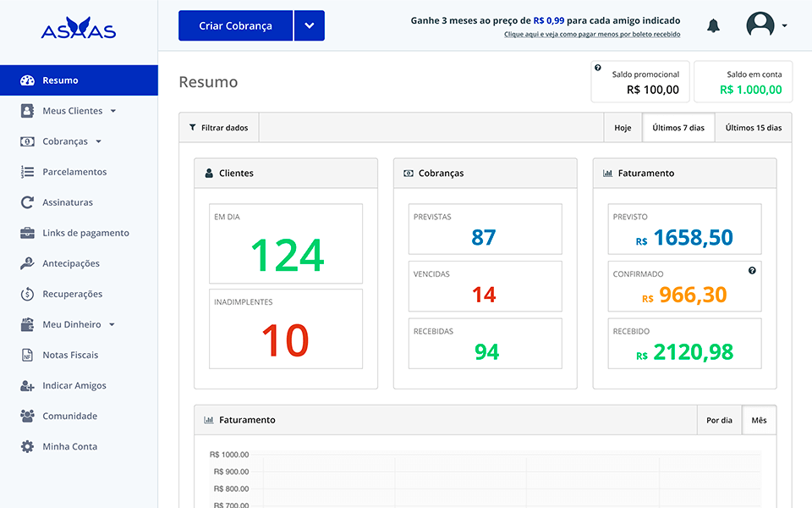This screenshot has width=812, height=508.
Task: Click the profile avatar at top right
Action: click(x=759, y=25)
